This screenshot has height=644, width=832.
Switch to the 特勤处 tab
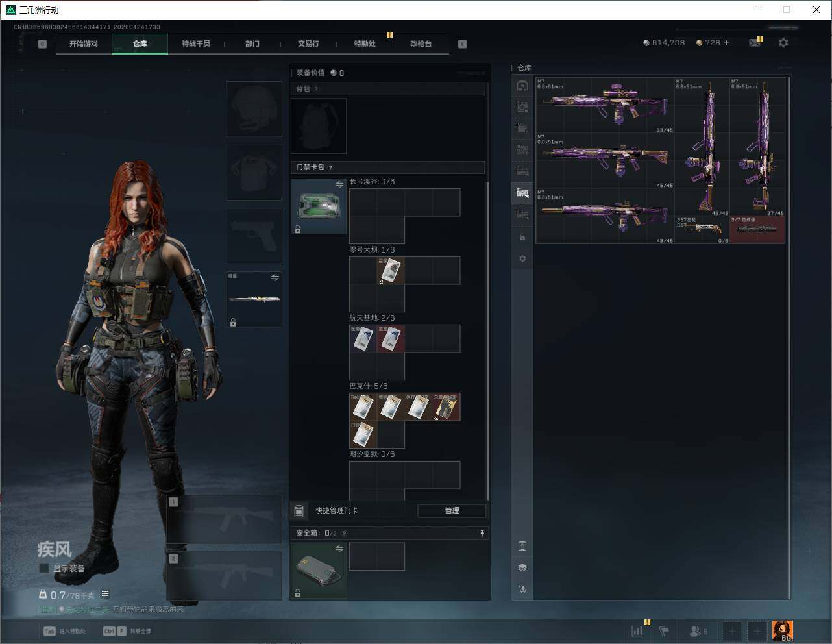[x=365, y=43]
